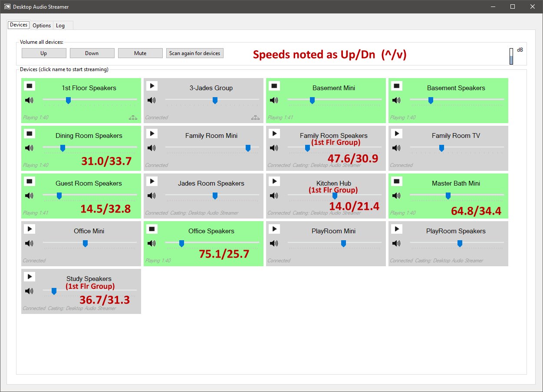This screenshot has width=543, height=392.
Task: Click the Jades Room Speakers device name
Action: [x=211, y=183]
